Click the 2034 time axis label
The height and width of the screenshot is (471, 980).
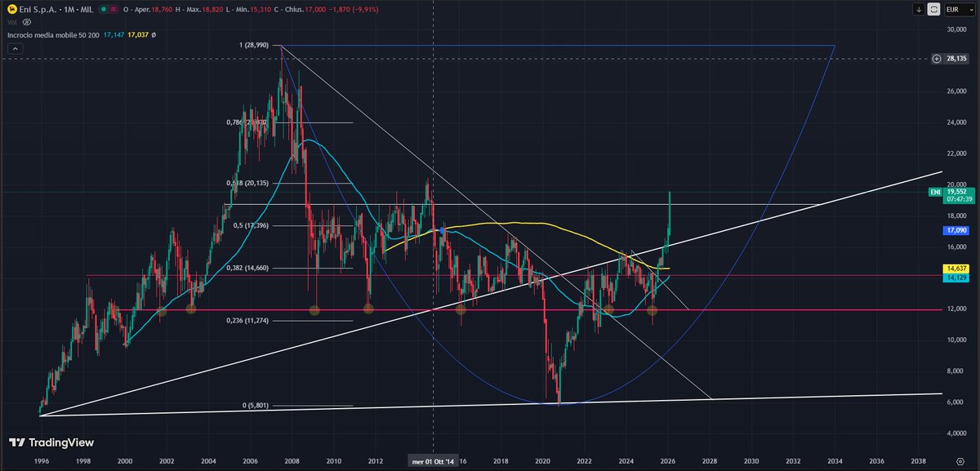tap(835, 461)
